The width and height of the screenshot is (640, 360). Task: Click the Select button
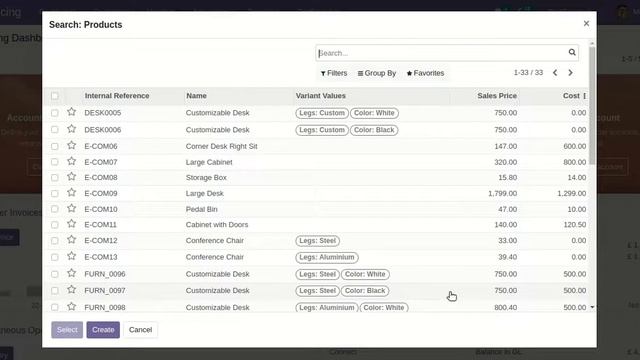point(67,330)
